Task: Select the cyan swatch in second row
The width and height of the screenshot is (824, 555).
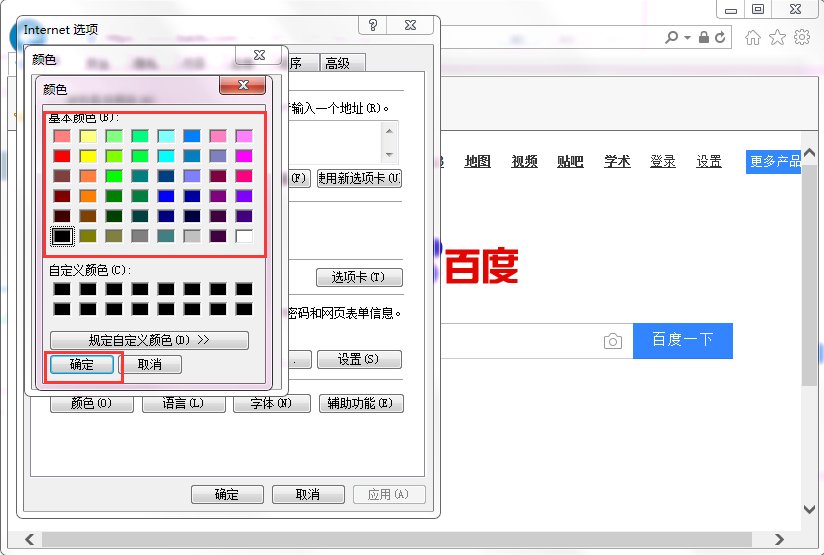Action: pos(166,156)
